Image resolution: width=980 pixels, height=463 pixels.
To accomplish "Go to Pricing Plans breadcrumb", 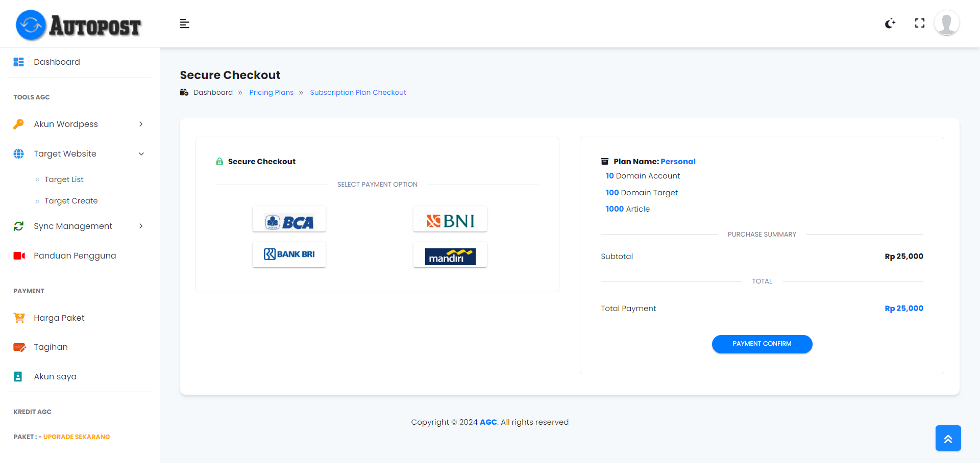I will 271,92.
